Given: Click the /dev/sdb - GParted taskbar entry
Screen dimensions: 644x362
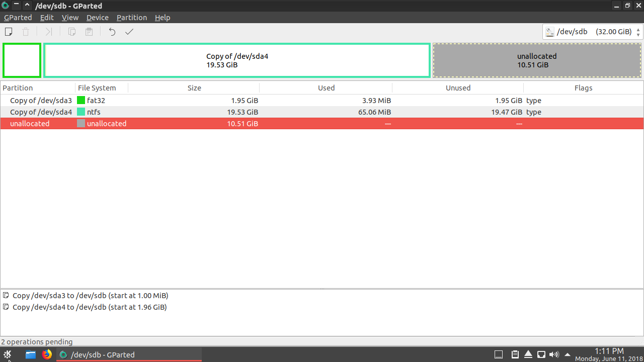Looking at the screenshot, I should point(129,354).
